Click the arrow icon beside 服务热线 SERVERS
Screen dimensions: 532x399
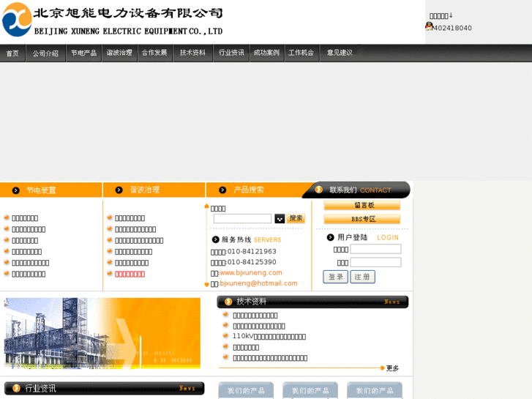pos(215,239)
